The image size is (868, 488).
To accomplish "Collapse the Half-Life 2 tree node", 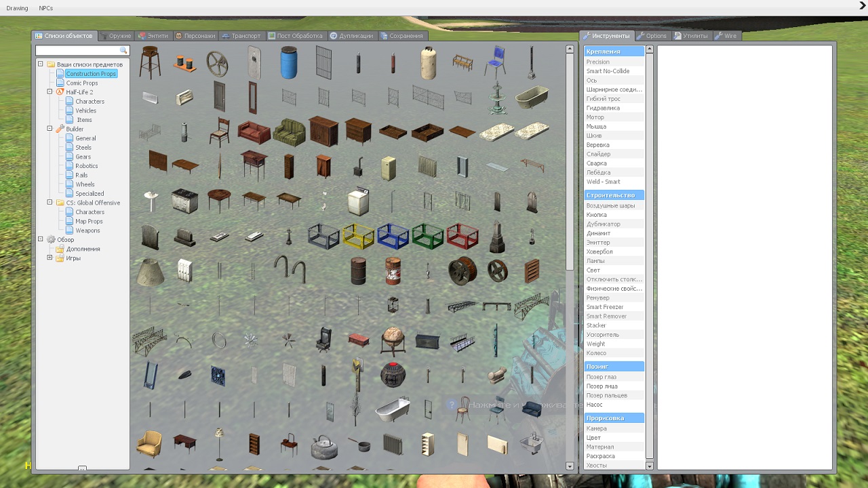I will 50,92.
